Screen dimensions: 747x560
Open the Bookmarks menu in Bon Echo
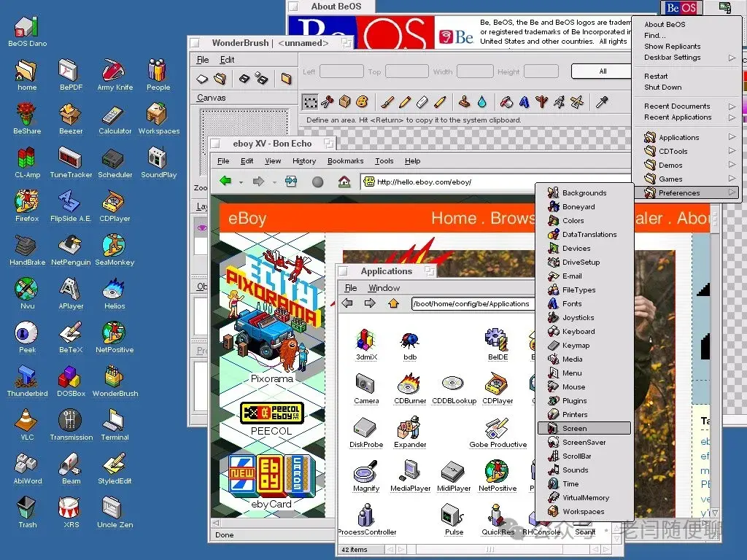pos(345,160)
